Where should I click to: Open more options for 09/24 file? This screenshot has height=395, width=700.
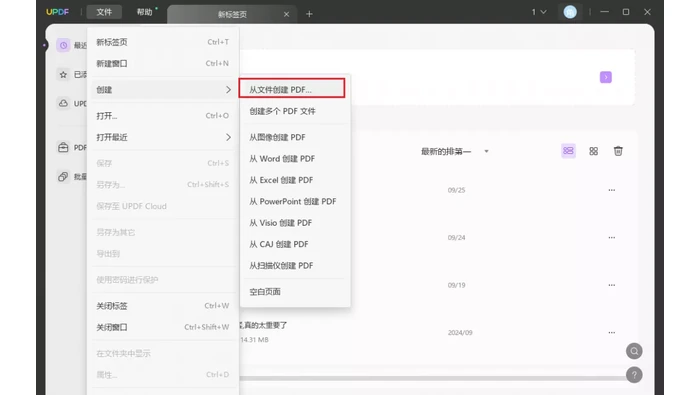(612, 237)
